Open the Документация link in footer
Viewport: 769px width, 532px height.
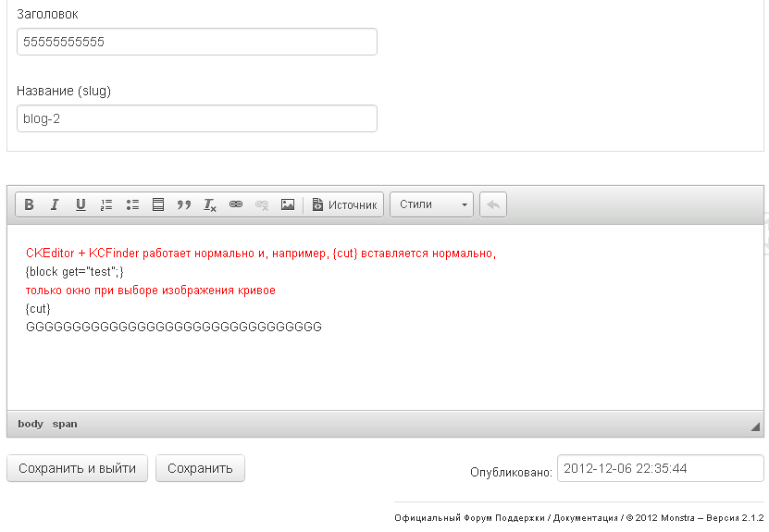585,518
